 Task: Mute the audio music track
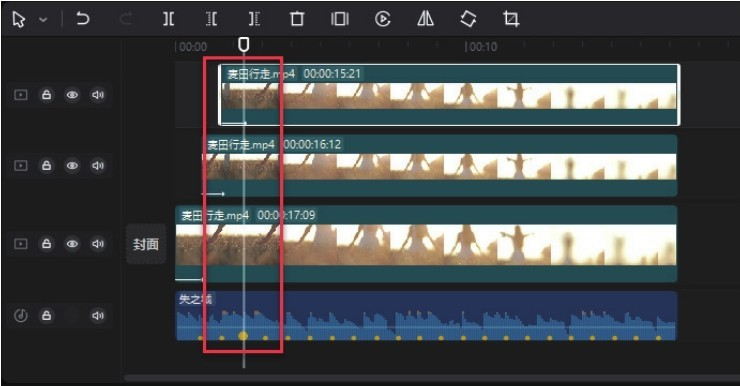coord(98,315)
